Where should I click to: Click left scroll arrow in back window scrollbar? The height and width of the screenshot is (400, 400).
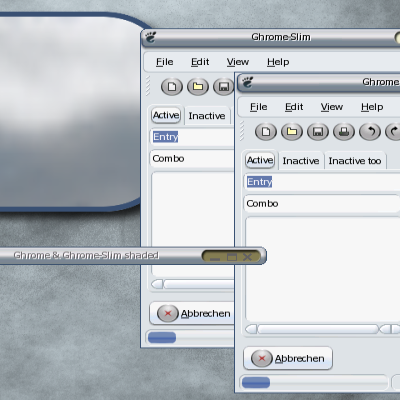[157, 284]
